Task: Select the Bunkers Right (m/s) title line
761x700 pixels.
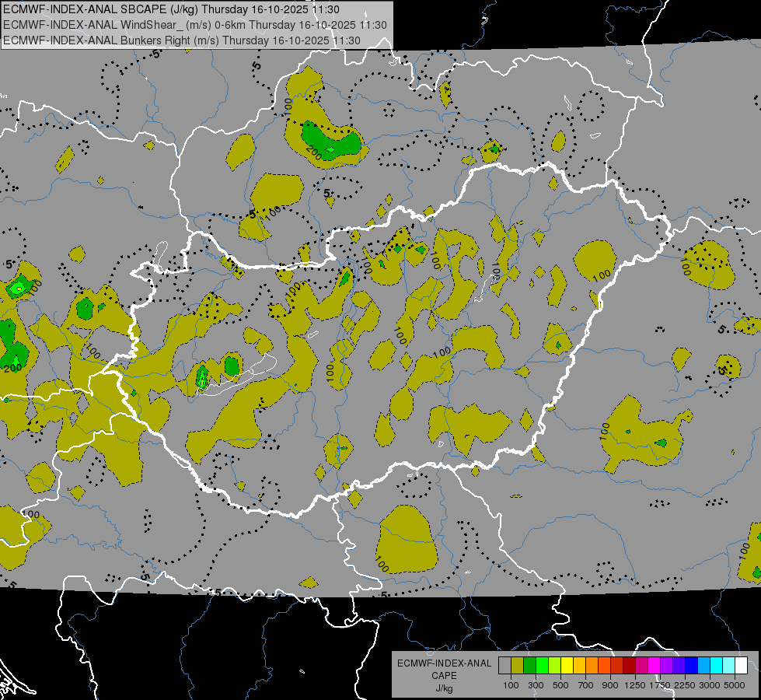Action: (x=181, y=40)
